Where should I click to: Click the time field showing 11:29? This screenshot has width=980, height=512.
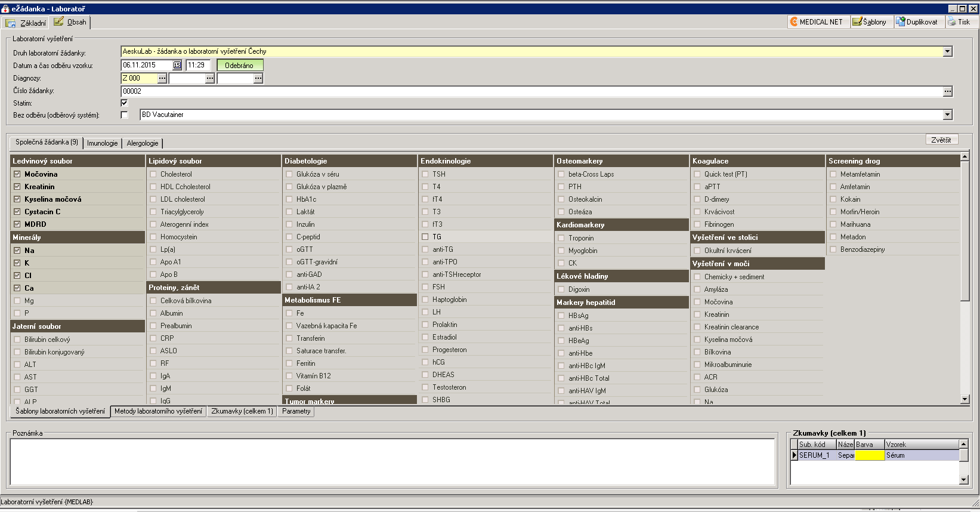[197, 65]
